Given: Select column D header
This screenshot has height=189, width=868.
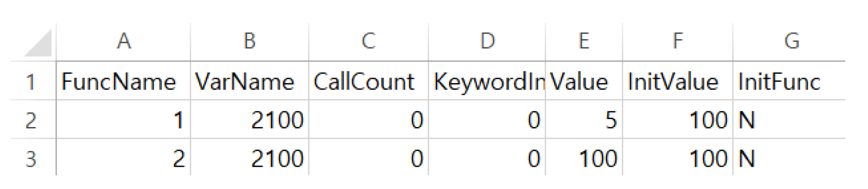Looking at the screenshot, I should [x=487, y=41].
